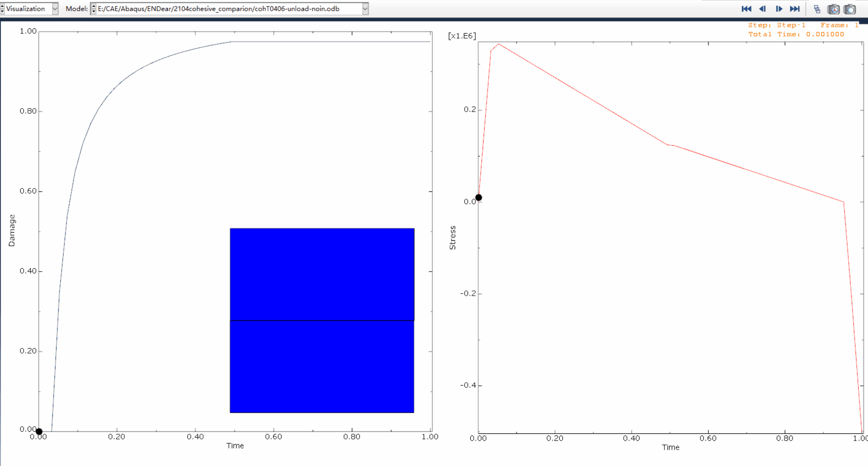This screenshot has height=466, width=868.
Task: Jump to the last frame
Action: [795, 9]
